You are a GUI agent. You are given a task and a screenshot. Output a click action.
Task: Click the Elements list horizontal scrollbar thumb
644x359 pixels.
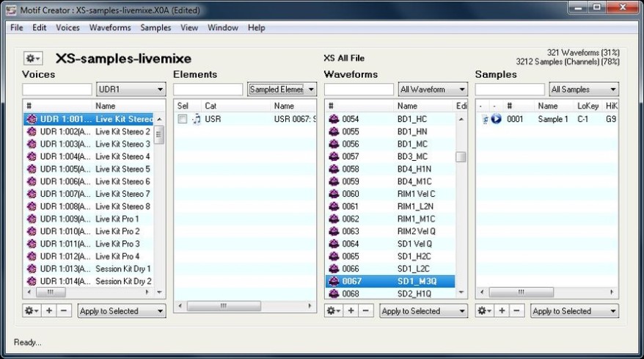(224, 305)
